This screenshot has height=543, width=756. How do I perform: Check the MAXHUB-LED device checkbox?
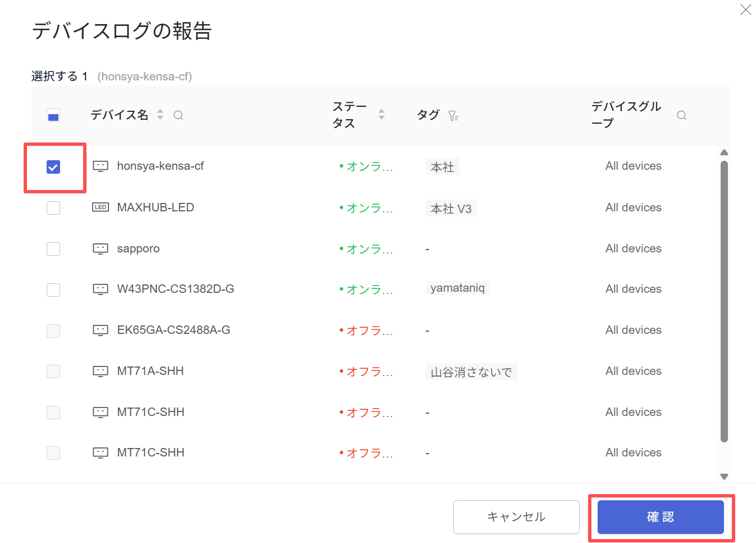[x=53, y=208]
